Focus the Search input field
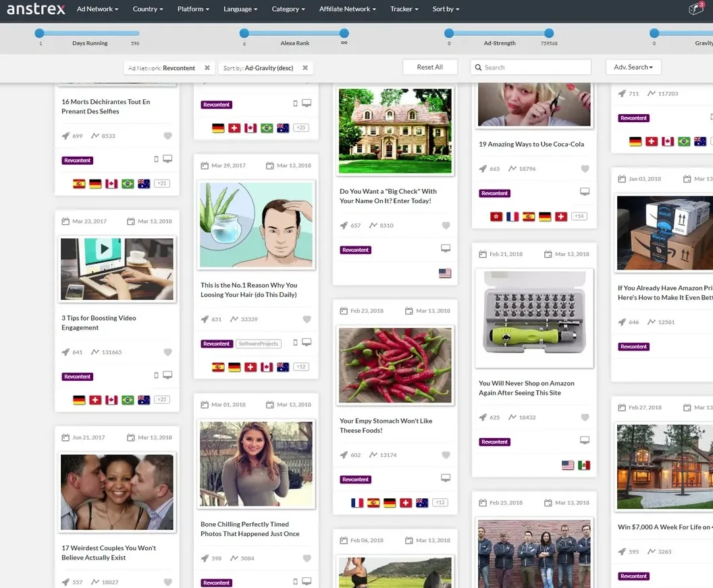Image resolution: width=713 pixels, height=588 pixels. coord(531,68)
